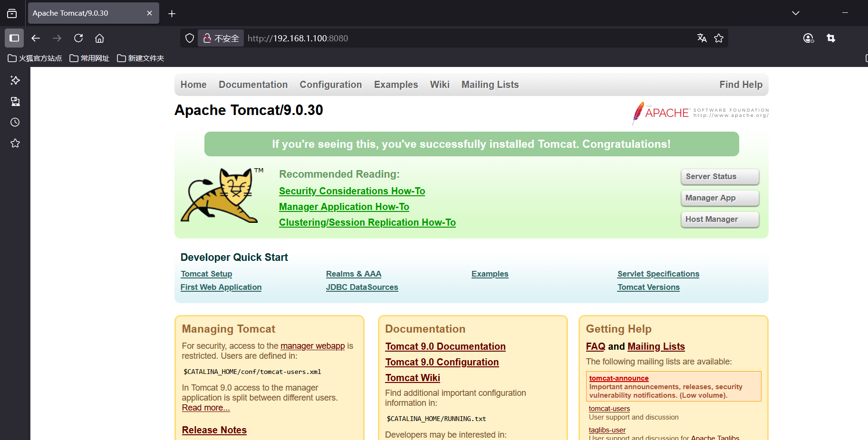The height and width of the screenshot is (440, 868).
Task: Open synced tabs in sidebar
Action: pyautogui.click(x=15, y=101)
